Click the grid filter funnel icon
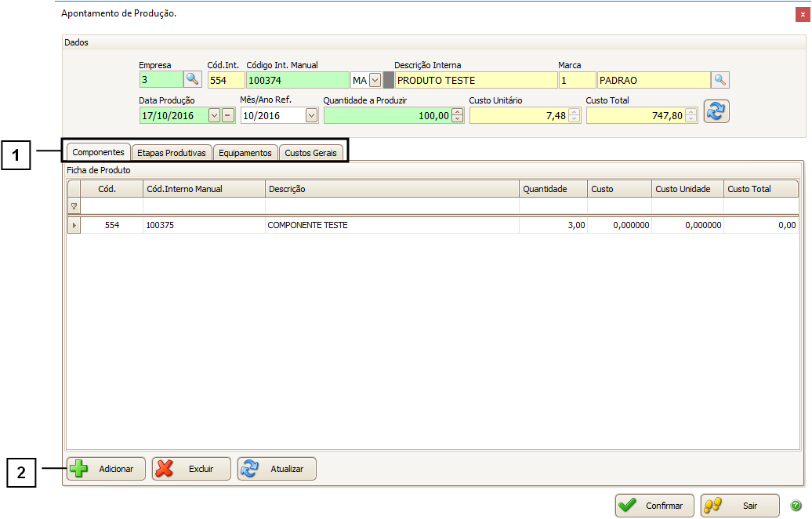Image resolution: width=812 pixels, height=519 pixels. [x=74, y=206]
